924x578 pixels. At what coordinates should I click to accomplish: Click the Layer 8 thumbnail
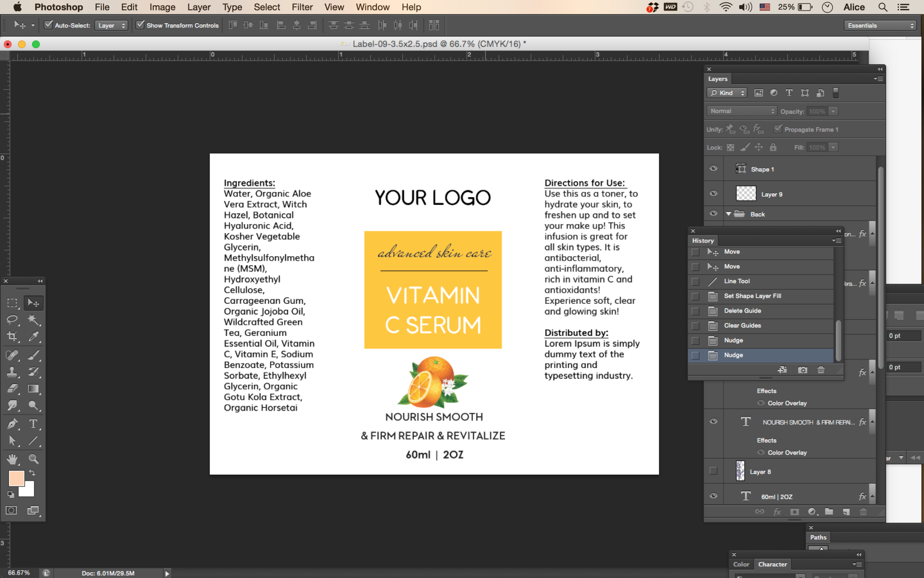tap(740, 471)
